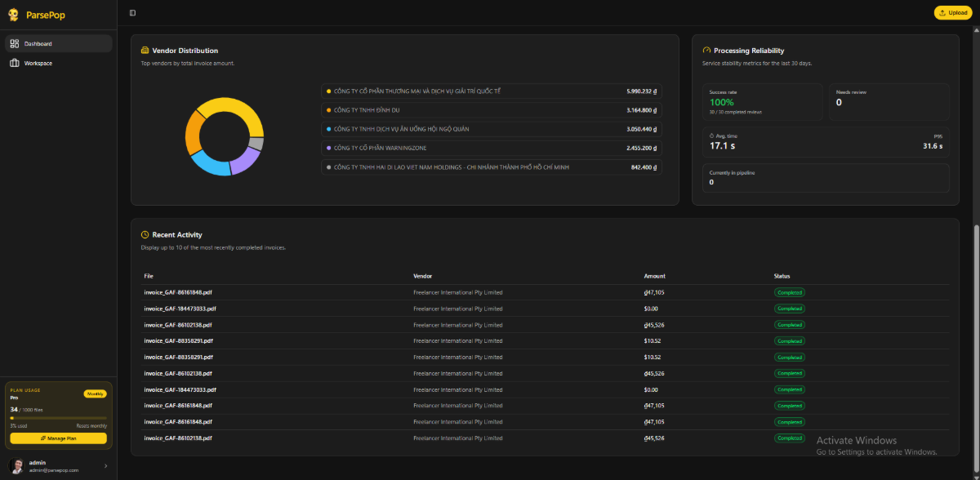This screenshot has width=980, height=480.
Task: Click the 842.400 ₫ amount
Action: tap(644, 167)
